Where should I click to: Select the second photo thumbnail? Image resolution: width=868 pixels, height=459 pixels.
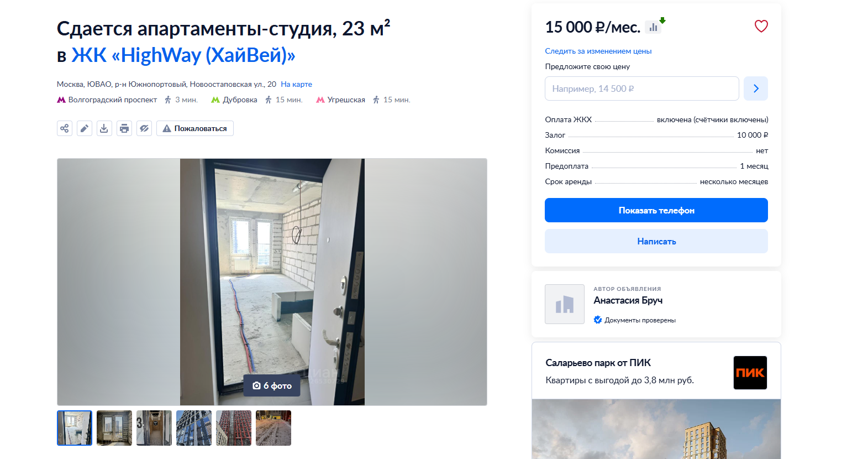[x=114, y=428]
